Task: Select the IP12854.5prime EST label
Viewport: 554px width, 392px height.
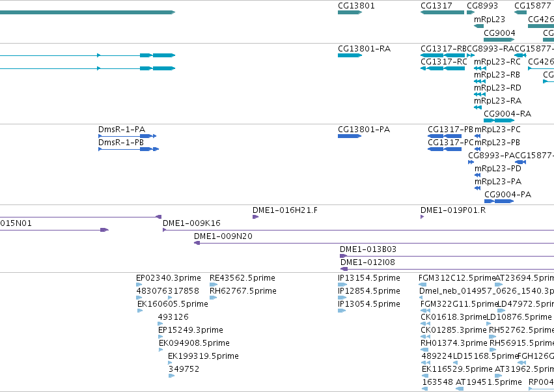Action: pyautogui.click(x=369, y=291)
